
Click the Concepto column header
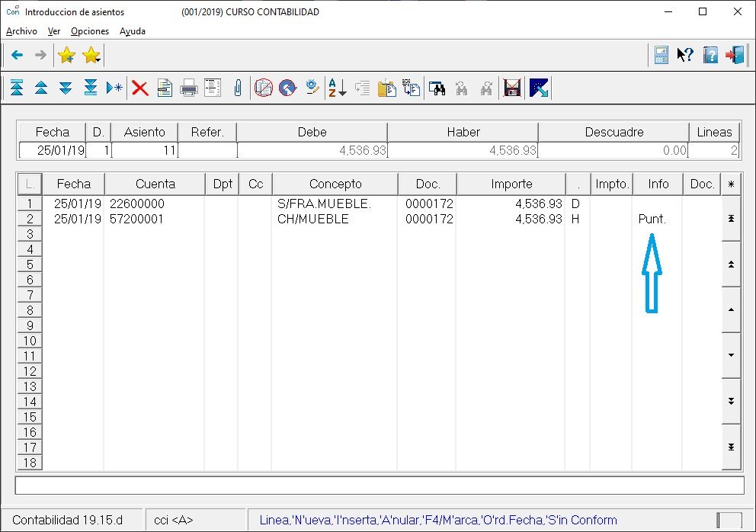335,184
